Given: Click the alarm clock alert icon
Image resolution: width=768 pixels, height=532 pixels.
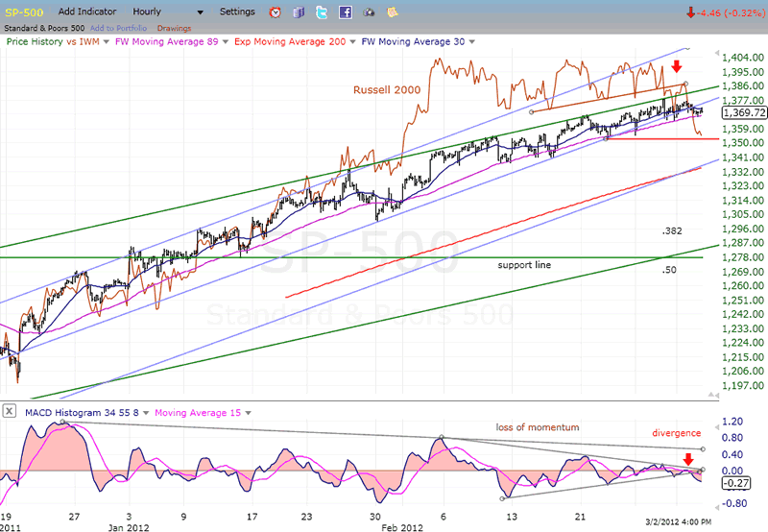Looking at the screenshot, I should [x=276, y=12].
